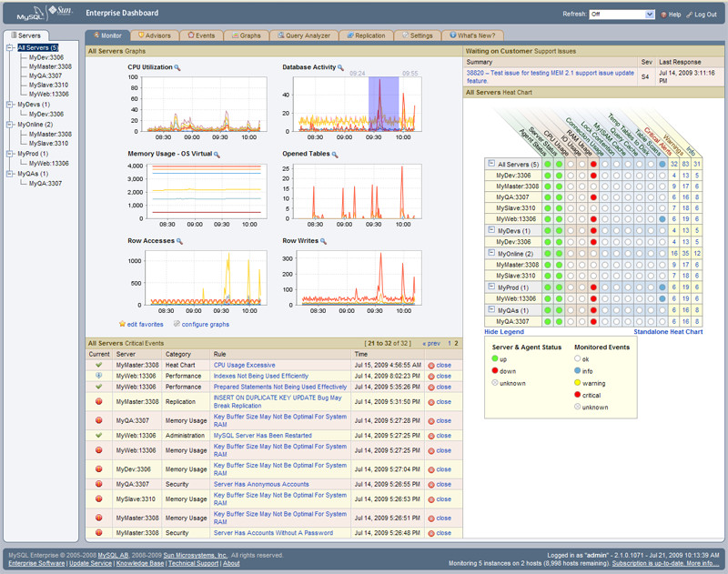Viewport: 728px width, 574px height.
Task: Collapse the MyQAs (1) tree node in sidebar
Action: click(x=10, y=174)
